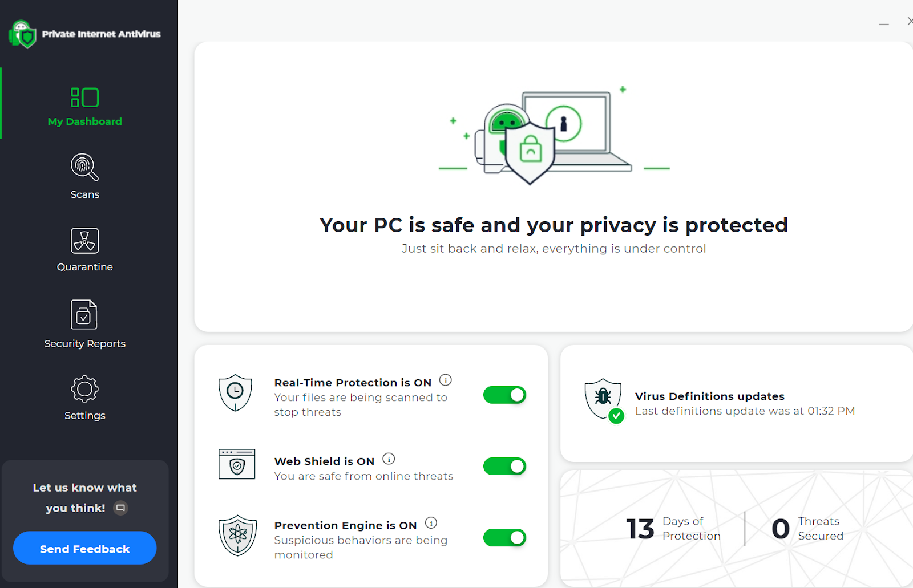Click the Prevention Engine info icon

(x=431, y=523)
